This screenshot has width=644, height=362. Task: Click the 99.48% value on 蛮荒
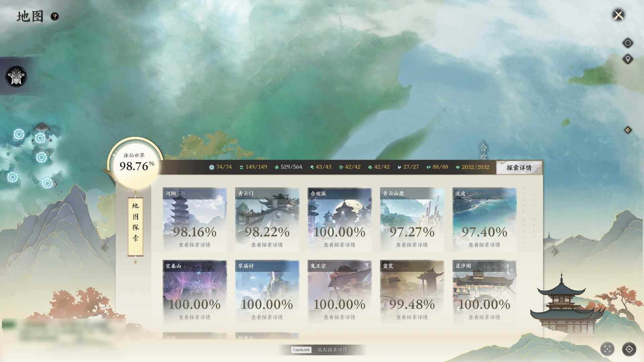pyautogui.click(x=412, y=304)
